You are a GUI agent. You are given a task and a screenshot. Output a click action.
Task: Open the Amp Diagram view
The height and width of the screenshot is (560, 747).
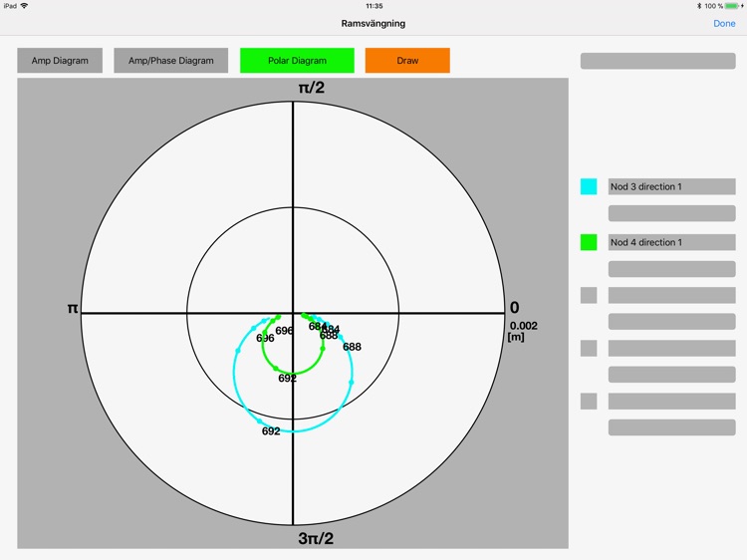click(x=60, y=61)
